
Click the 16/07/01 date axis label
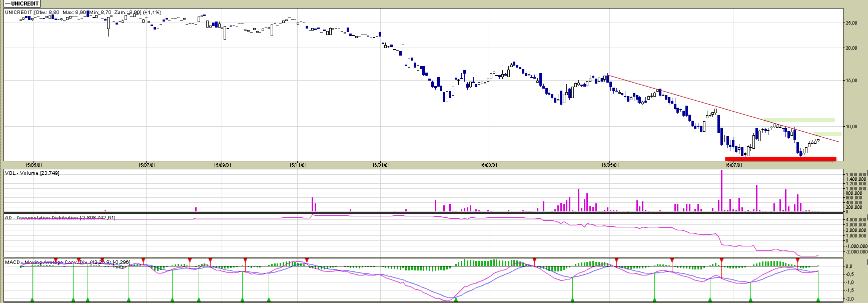pyautogui.click(x=733, y=165)
